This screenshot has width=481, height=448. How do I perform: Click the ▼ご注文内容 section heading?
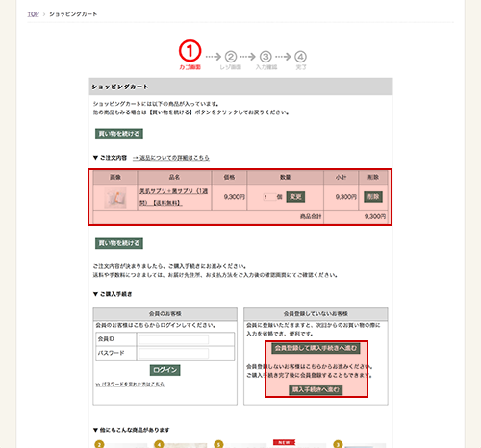click(x=110, y=158)
